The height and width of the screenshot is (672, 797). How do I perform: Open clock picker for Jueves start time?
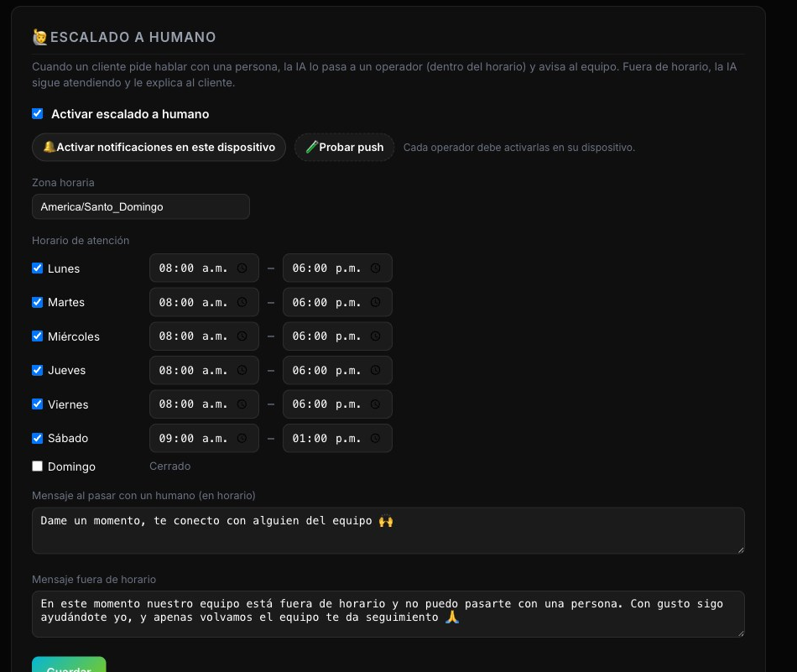point(242,370)
